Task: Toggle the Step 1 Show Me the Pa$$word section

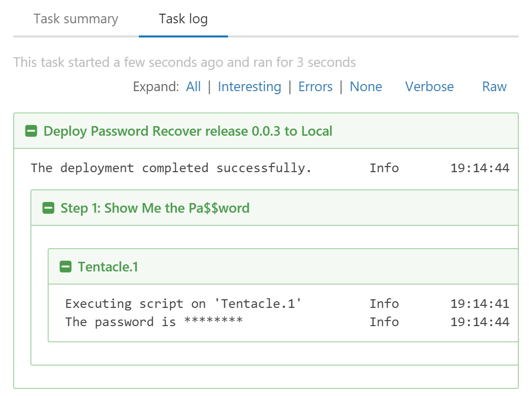Action: pyautogui.click(x=49, y=208)
